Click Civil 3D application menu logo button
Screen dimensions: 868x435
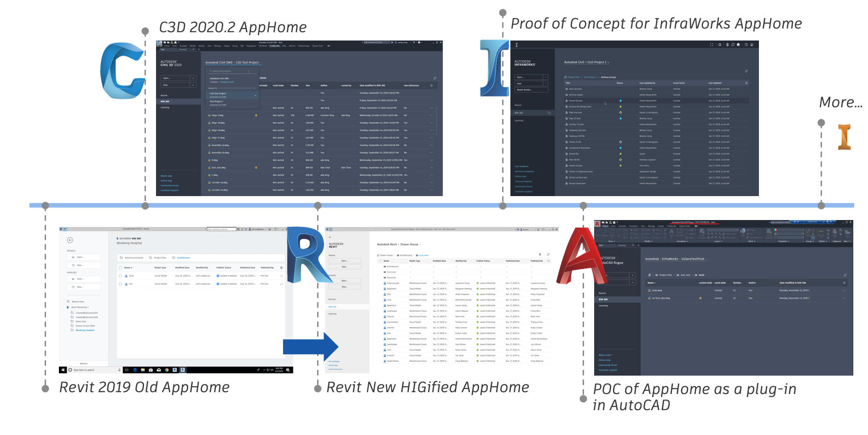tap(159, 44)
